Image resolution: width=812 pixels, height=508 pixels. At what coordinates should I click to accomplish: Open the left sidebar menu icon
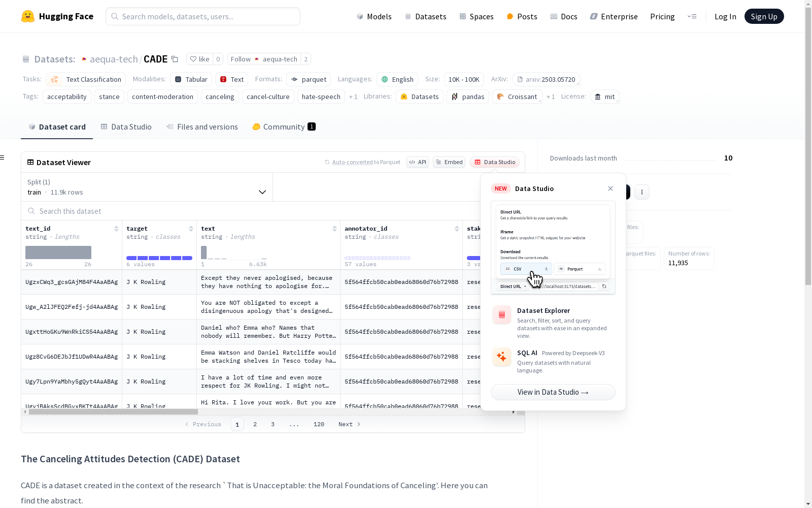(3, 157)
